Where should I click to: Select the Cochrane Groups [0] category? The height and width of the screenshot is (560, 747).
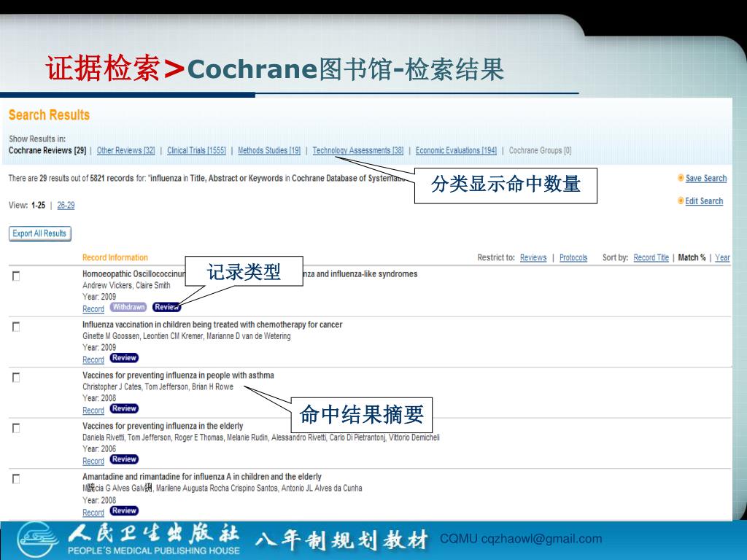(541, 150)
